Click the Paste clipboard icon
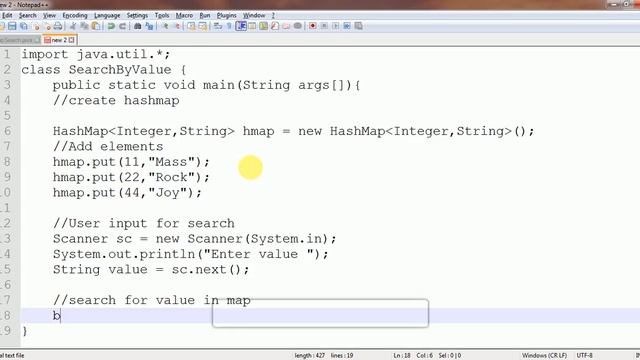 click(x=96, y=26)
